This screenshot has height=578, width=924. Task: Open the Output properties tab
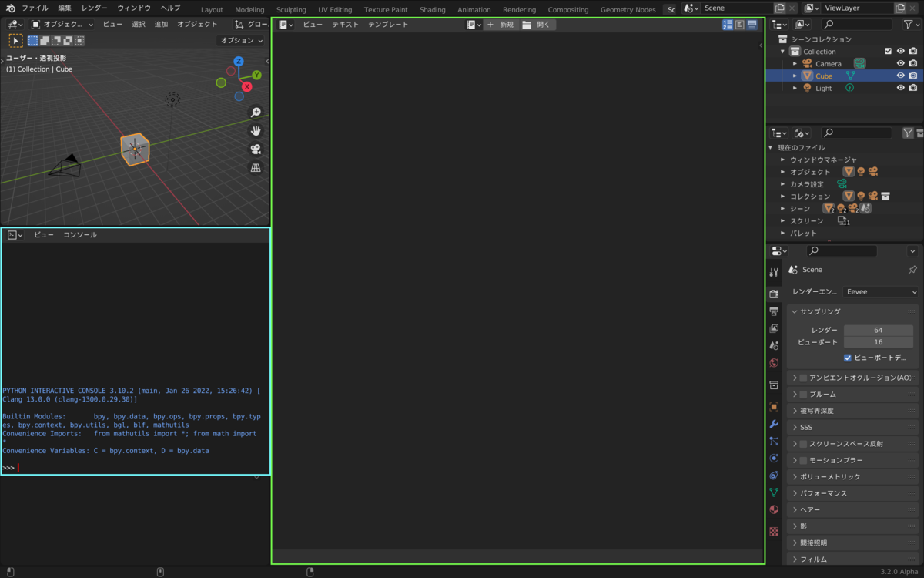coord(774,311)
